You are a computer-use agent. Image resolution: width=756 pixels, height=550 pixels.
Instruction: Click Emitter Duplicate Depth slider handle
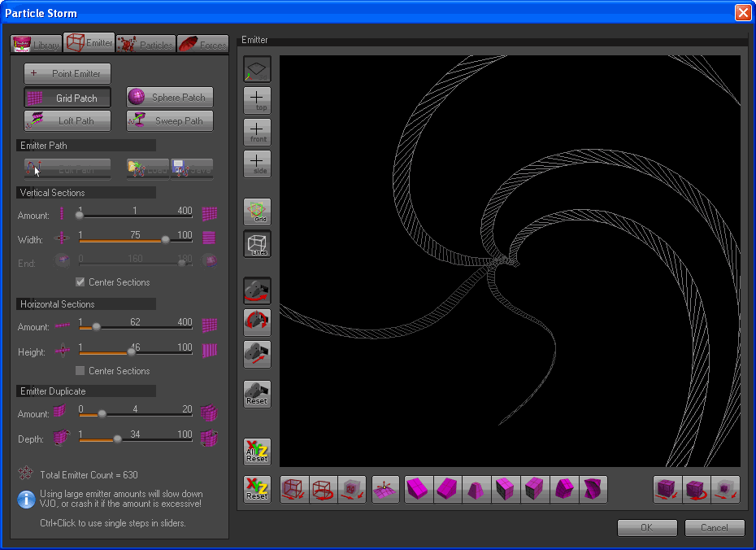pyautogui.click(x=117, y=439)
